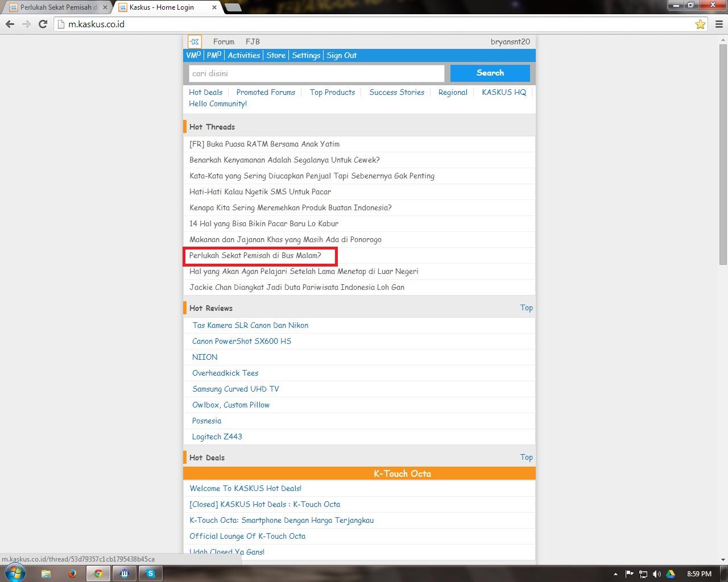Open thread 'Kenapa Kita Sering Meremehkan Produk Buatan Indonesia?'
The width and height of the screenshot is (728, 582).
[291, 207]
